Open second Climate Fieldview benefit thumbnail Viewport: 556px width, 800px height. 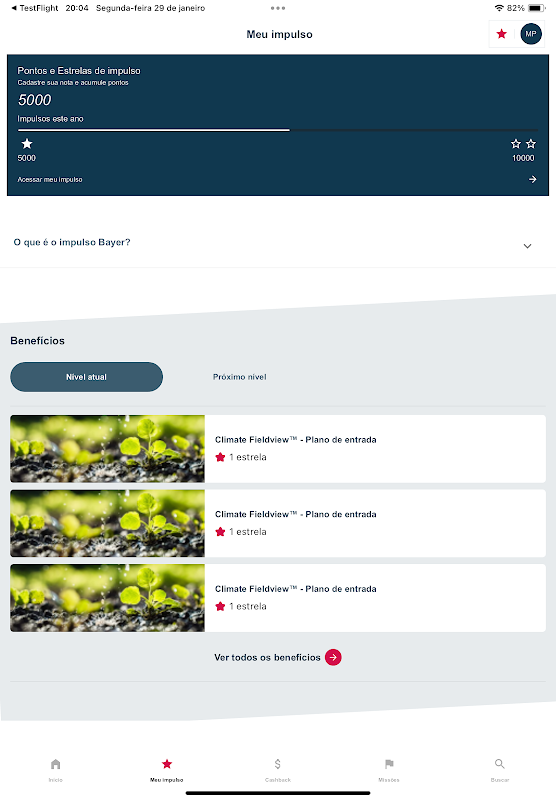tap(107, 523)
